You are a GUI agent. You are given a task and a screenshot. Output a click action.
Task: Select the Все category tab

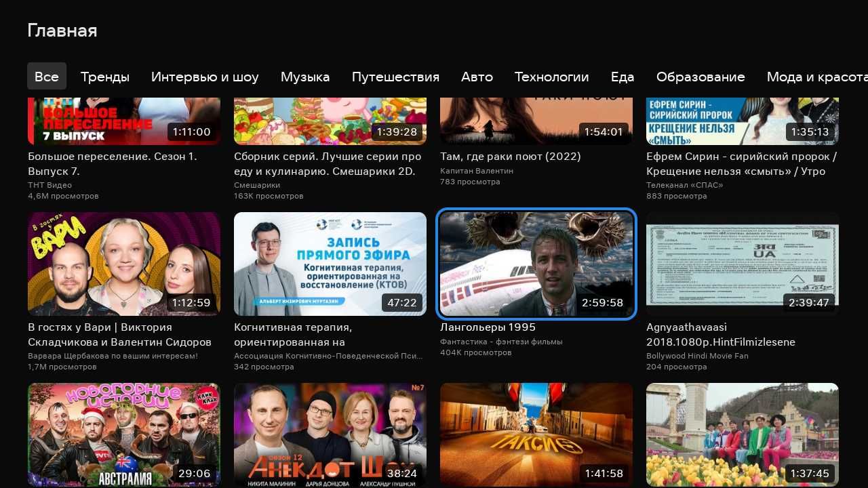[47, 77]
